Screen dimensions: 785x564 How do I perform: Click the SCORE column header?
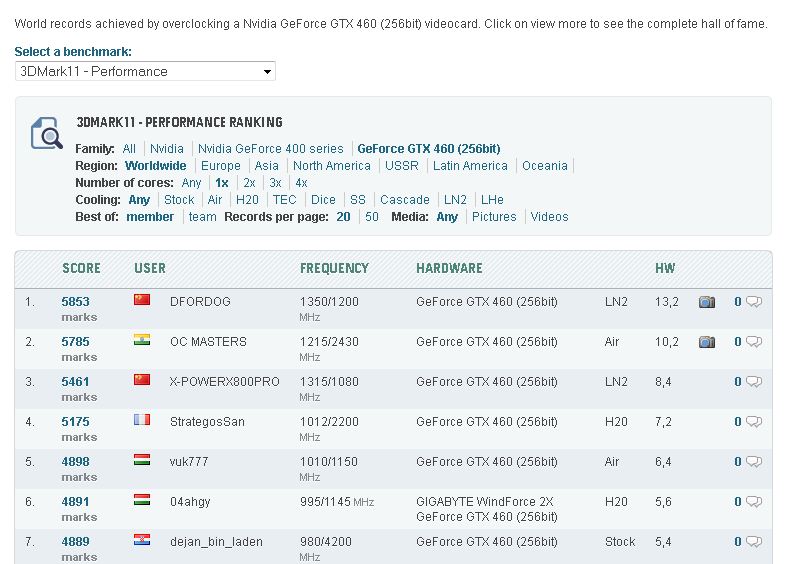click(81, 268)
